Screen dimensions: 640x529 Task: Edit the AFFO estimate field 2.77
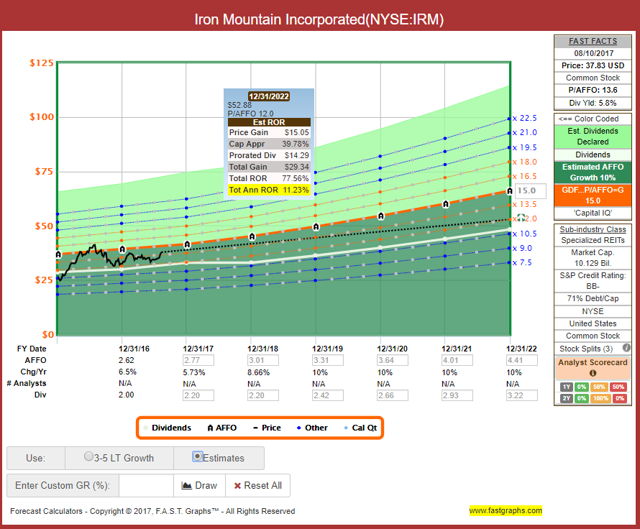click(198, 360)
